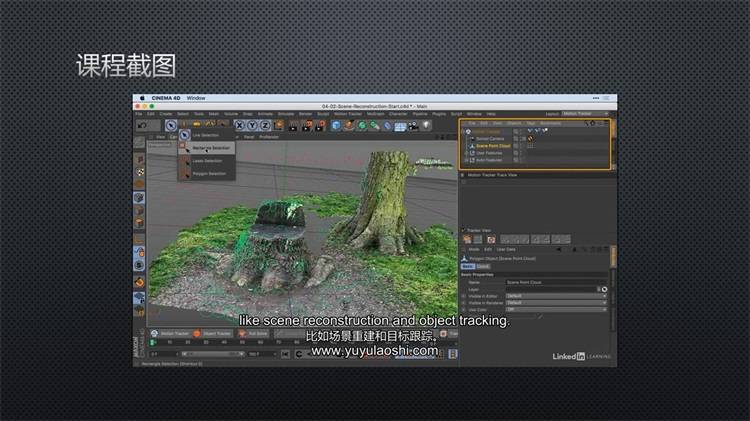Toggle the Y axis lock icon
750x421 pixels.
tap(252, 125)
